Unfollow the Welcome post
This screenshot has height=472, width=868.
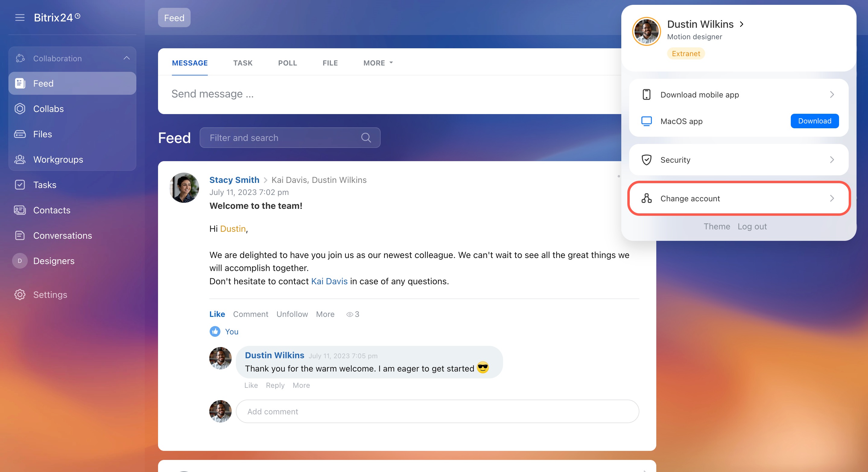point(292,314)
